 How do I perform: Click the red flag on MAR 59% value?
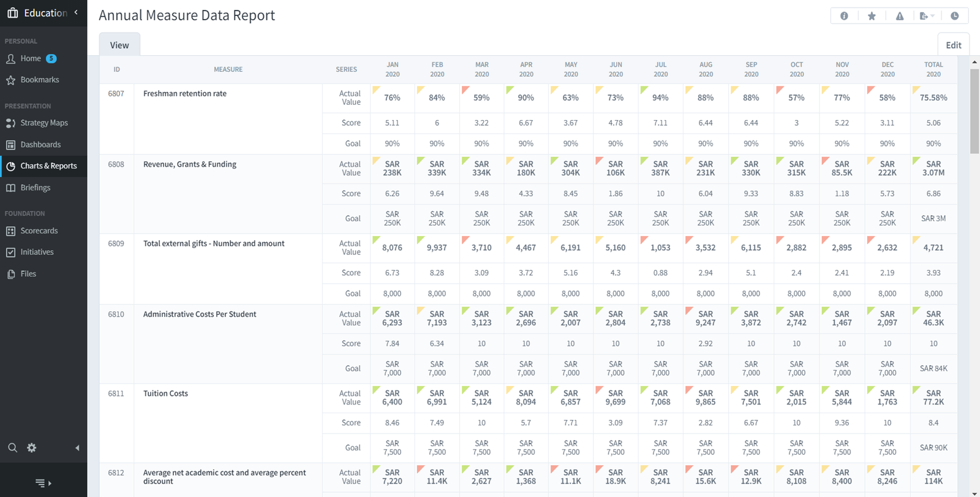pos(466,90)
